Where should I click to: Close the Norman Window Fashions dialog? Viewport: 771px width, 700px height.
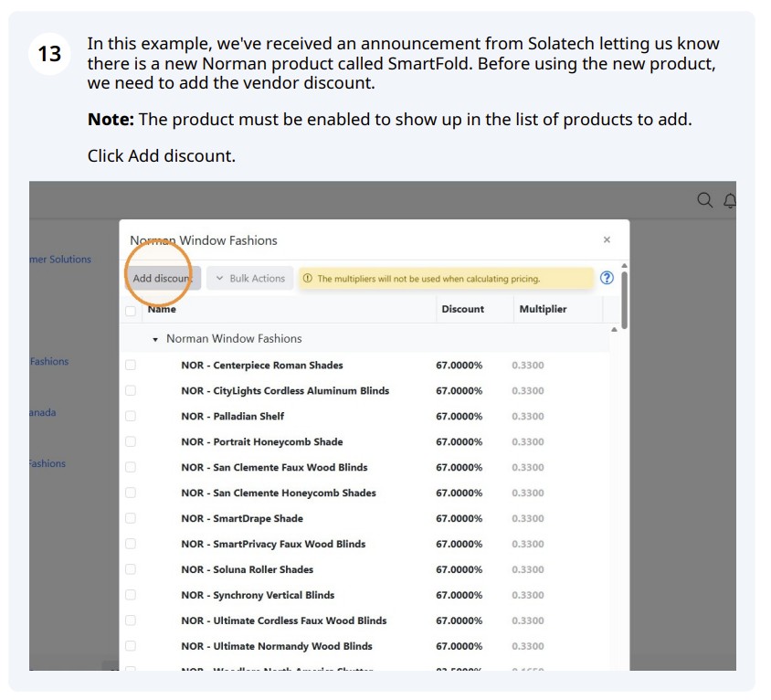pyautogui.click(x=607, y=239)
